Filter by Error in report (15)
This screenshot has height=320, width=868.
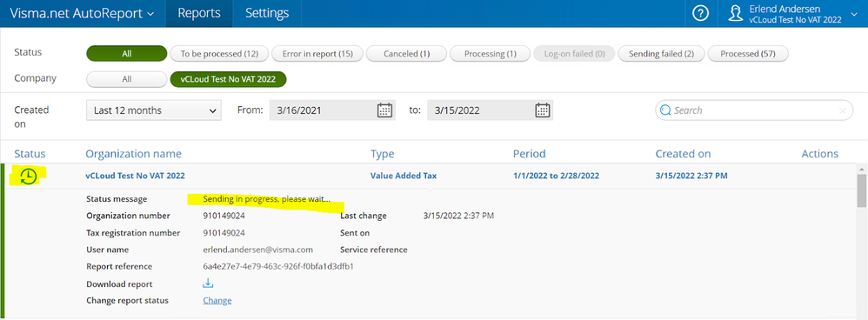pyautogui.click(x=317, y=54)
